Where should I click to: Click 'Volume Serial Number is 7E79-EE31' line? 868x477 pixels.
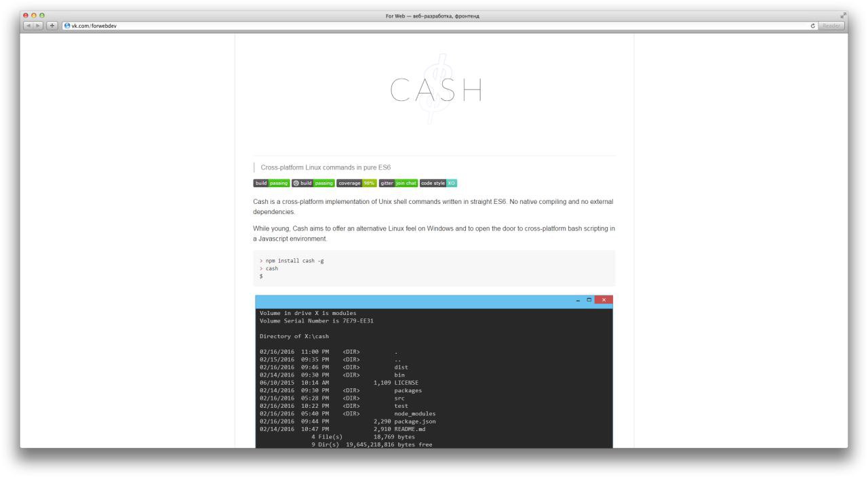(x=317, y=320)
